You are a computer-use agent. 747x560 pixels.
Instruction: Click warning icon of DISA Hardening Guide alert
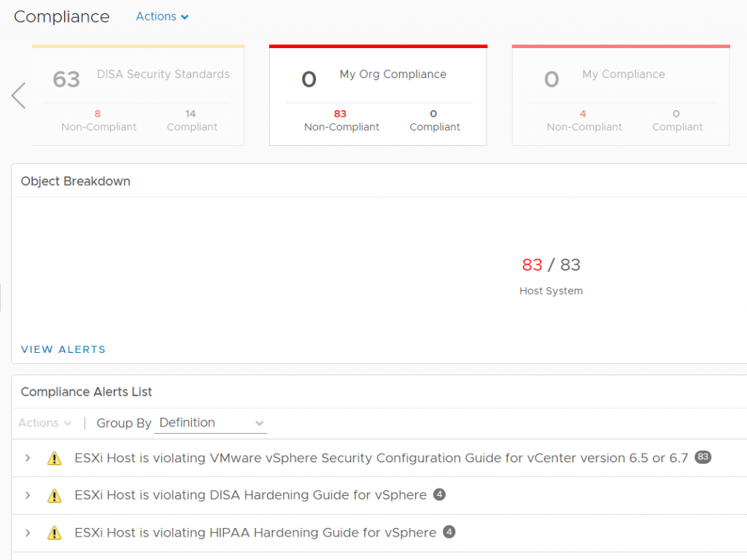click(x=54, y=496)
